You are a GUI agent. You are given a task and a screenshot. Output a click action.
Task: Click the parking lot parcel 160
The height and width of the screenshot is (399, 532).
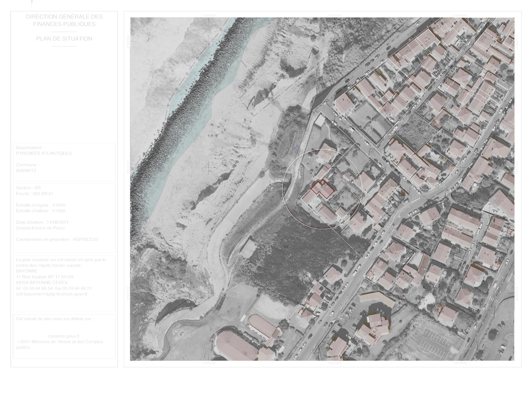(x=441, y=335)
